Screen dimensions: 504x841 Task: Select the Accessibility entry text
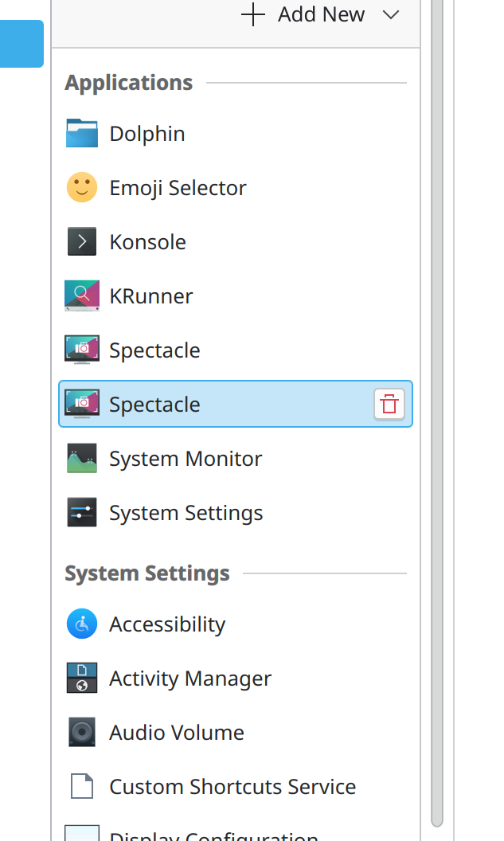(168, 624)
